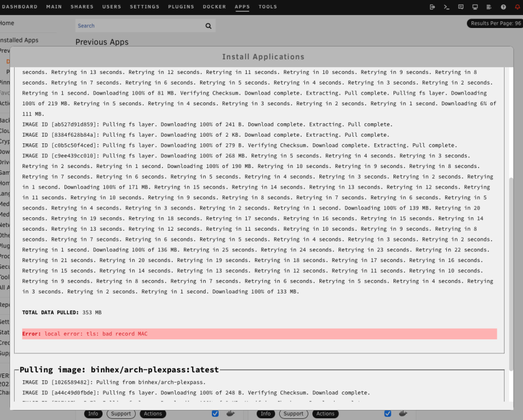Open the second card's Actions button
Viewport: 523px width, 420px height.
click(325, 414)
